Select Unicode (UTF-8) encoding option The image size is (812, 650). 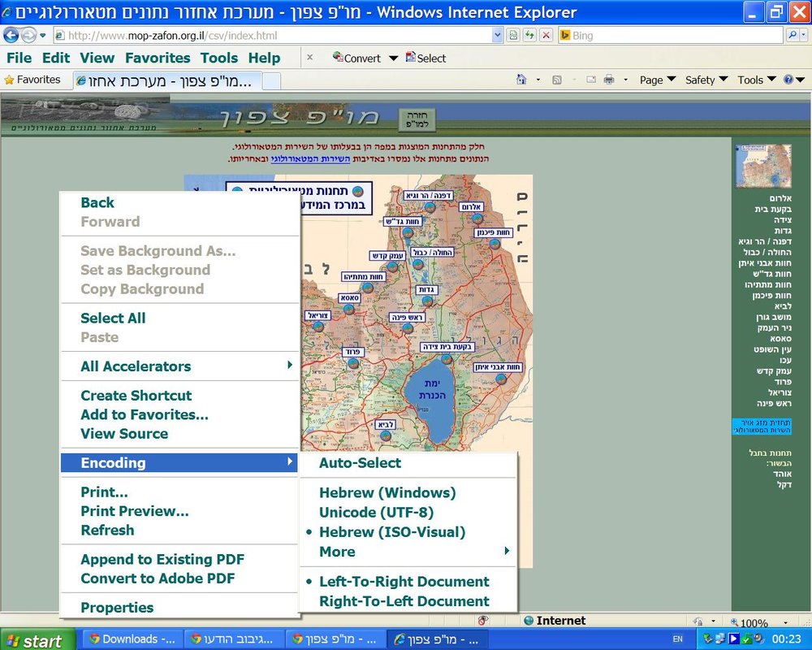(x=377, y=513)
